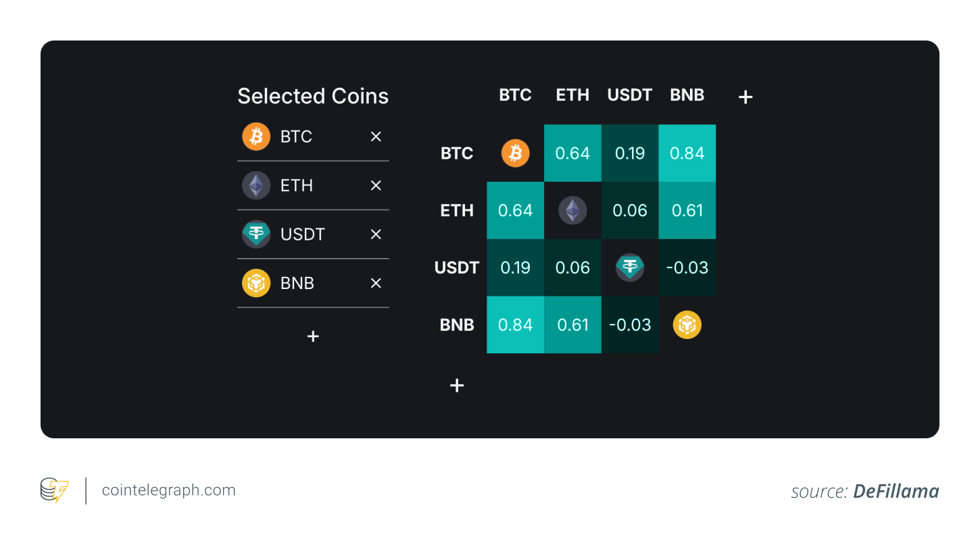Click the BNB icon in matrix diagonal
Screen dimensions: 980x545
coord(687,325)
